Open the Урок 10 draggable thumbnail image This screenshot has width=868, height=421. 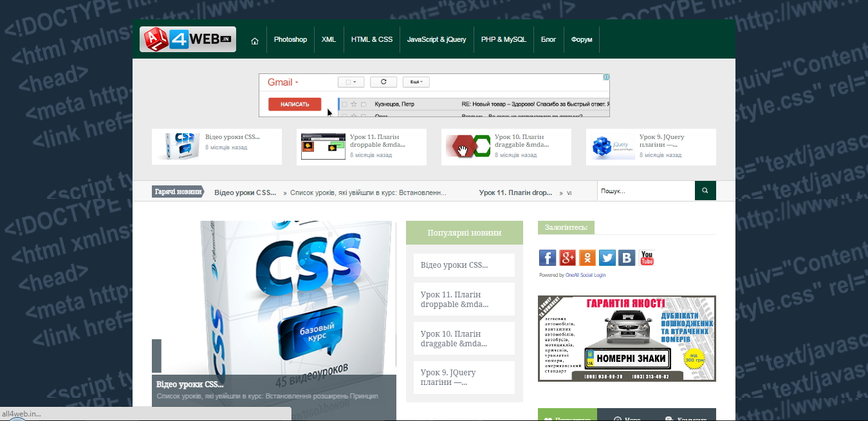[x=468, y=147]
